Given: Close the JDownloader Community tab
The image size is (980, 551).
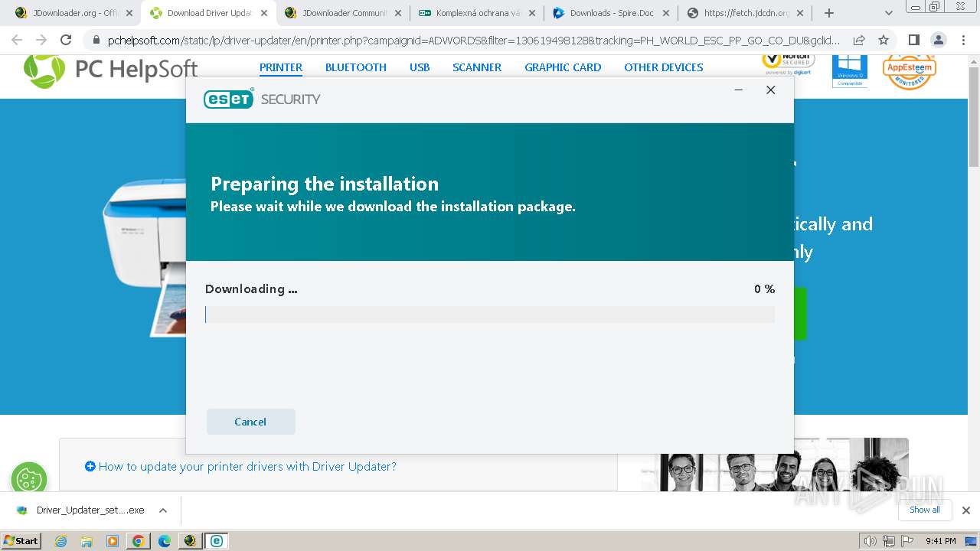Looking at the screenshot, I should click(x=397, y=13).
